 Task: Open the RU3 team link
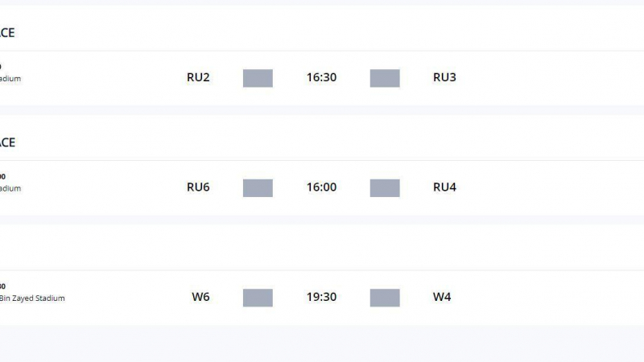point(444,78)
